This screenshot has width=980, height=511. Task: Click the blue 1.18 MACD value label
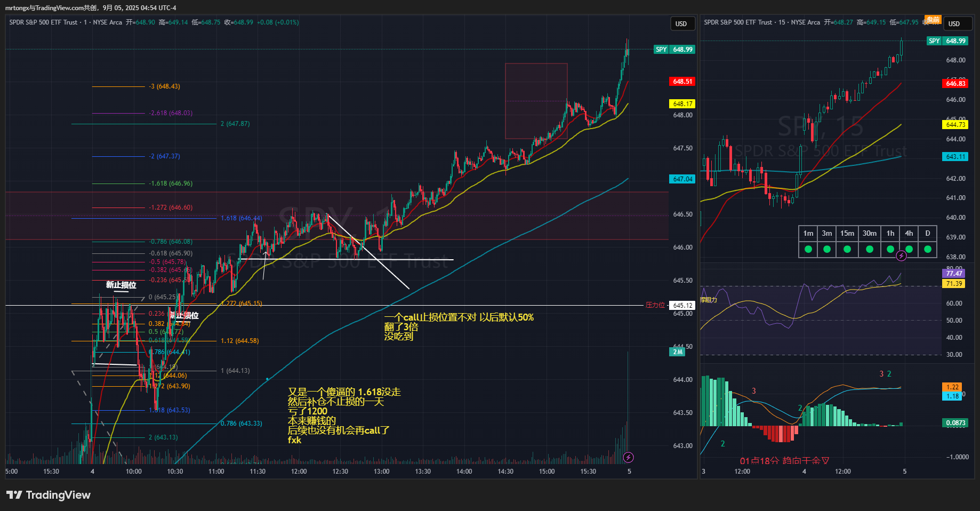point(952,396)
